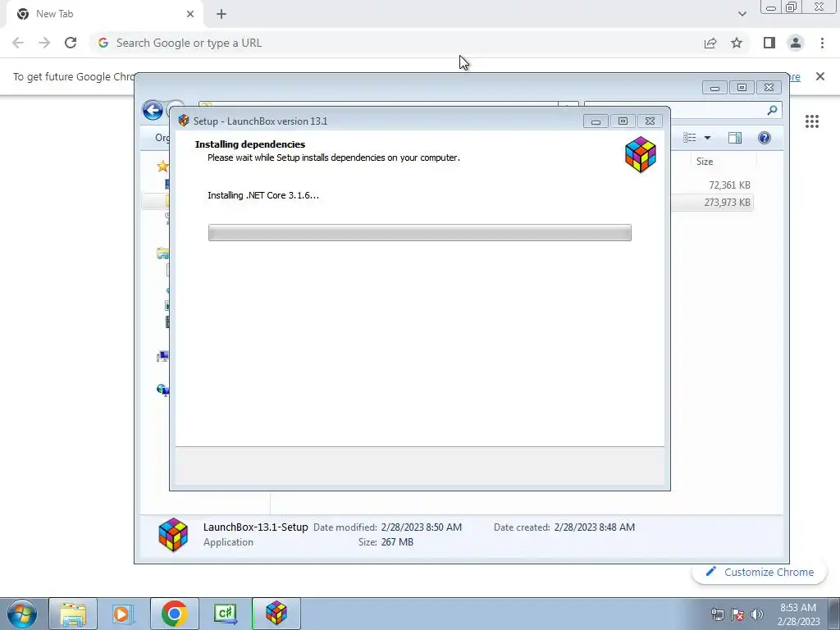Add a new Chrome tab
The height and width of the screenshot is (630, 840).
pos(221,14)
